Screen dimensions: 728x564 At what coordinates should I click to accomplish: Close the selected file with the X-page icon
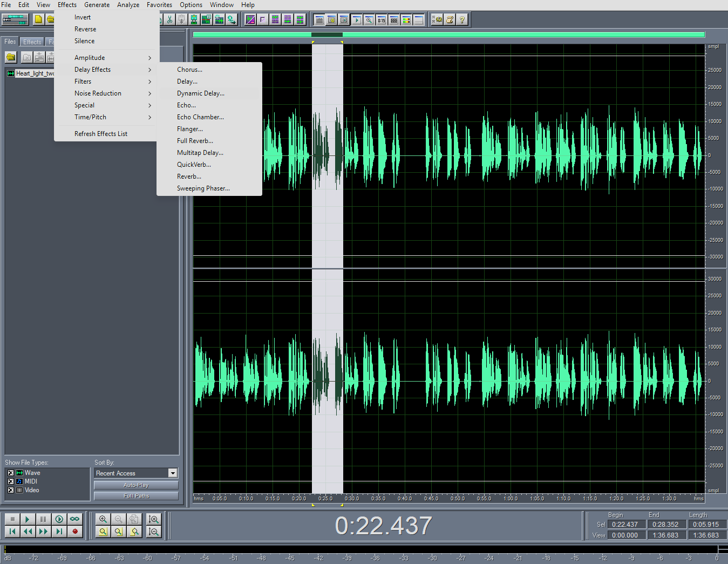27,57
